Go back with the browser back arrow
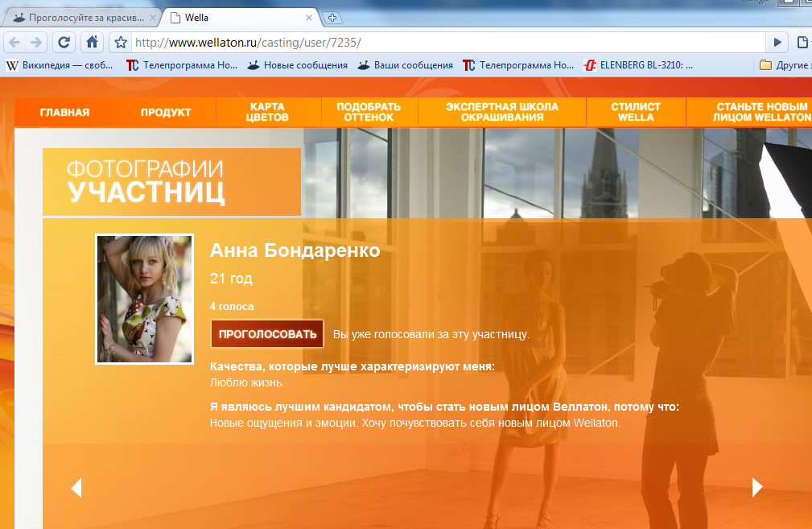This screenshot has height=529, width=812. [x=15, y=43]
